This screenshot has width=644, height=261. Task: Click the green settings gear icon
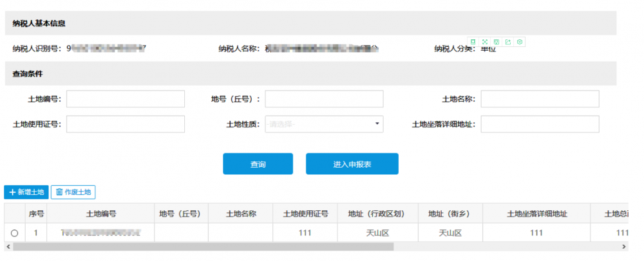[x=520, y=42]
